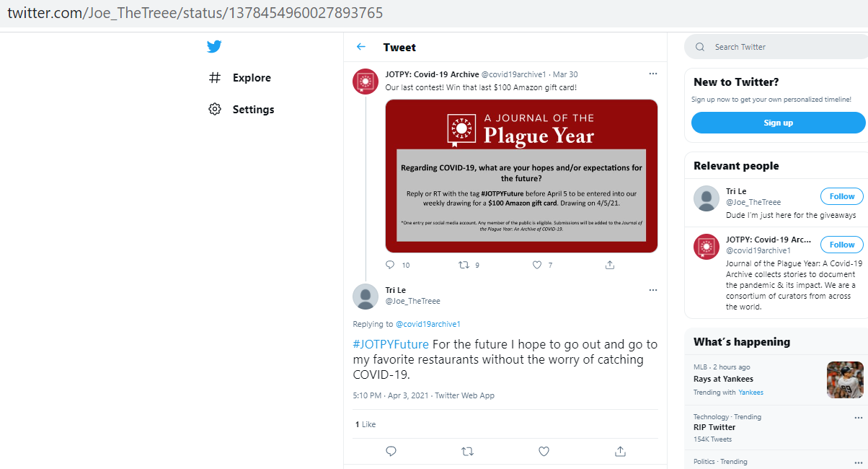Like the JOTPY Covid-19 Archive tweet
This screenshot has height=469, width=868.
(x=537, y=265)
